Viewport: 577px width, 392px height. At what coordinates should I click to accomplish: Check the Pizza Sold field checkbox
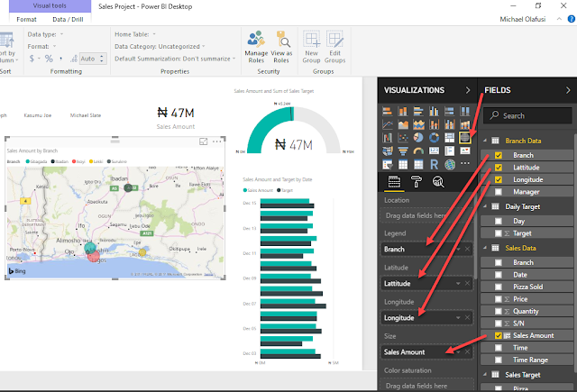pyautogui.click(x=499, y=287)
